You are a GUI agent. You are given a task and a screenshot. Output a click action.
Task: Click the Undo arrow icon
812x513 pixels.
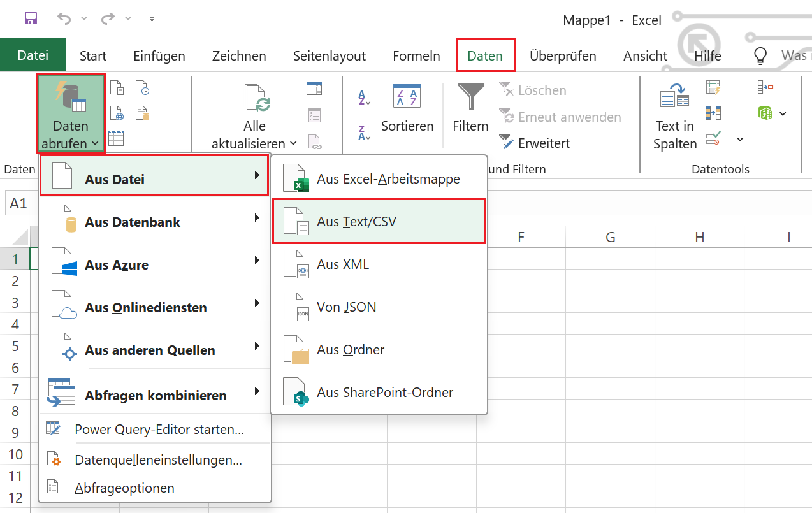point(64,19)
